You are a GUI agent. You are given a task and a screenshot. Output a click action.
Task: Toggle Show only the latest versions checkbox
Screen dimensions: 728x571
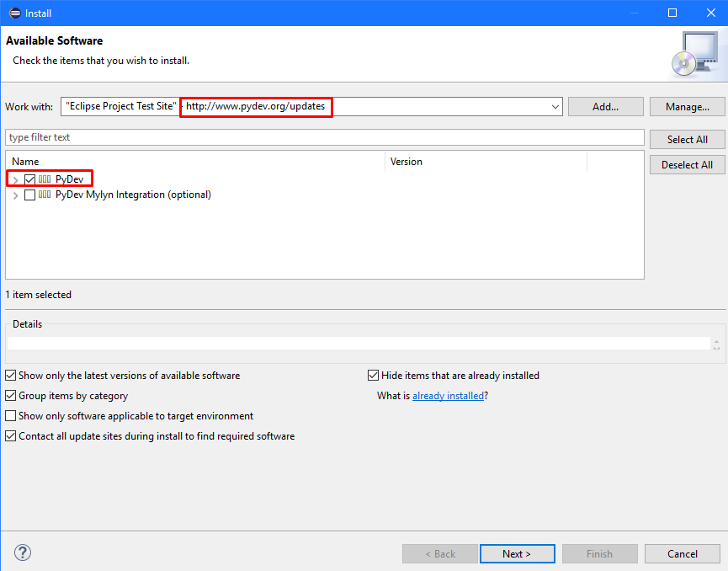11,375
